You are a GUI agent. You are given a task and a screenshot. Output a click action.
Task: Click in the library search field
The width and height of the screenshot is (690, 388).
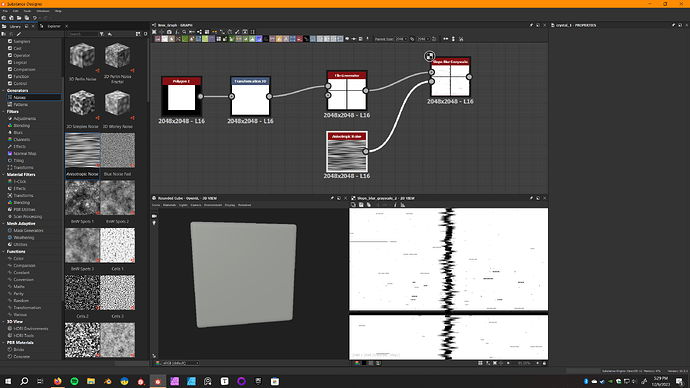click(83, 34)
